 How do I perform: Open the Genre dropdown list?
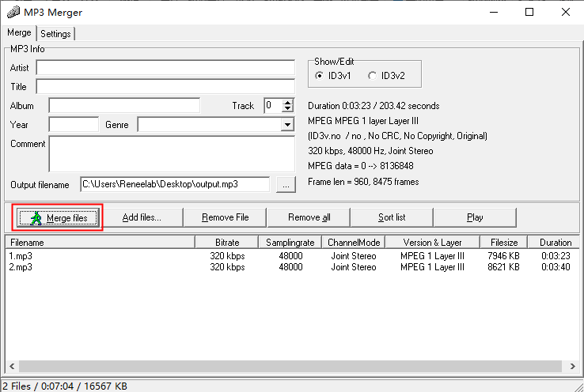(286, 125)
